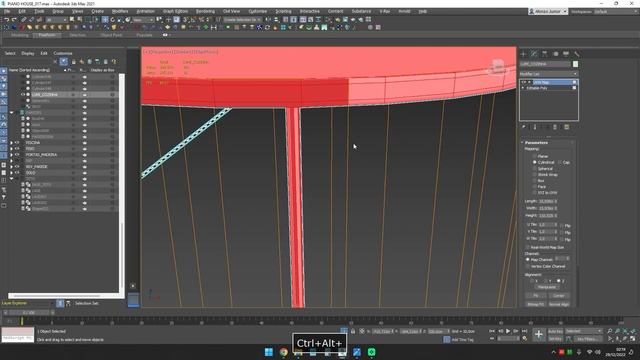
Task: Click the Zoom viewport navigation icon
Action: (x=609, y=331)
